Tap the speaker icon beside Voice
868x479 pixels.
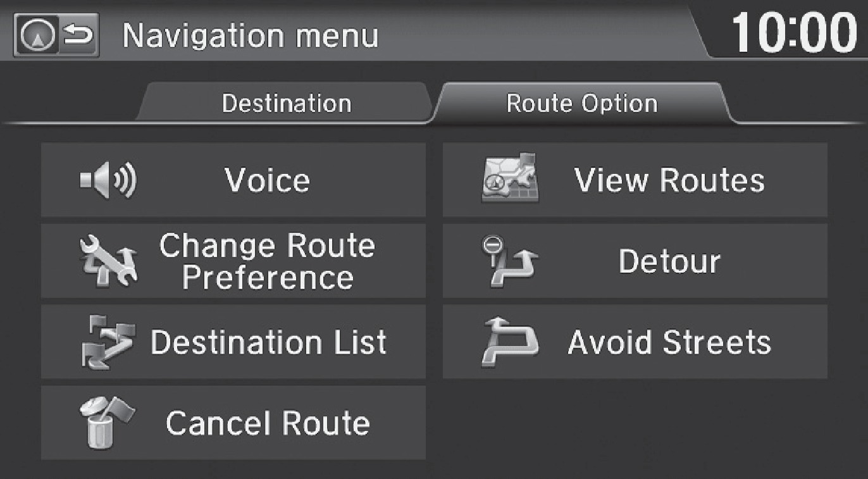tap(108, 180)
